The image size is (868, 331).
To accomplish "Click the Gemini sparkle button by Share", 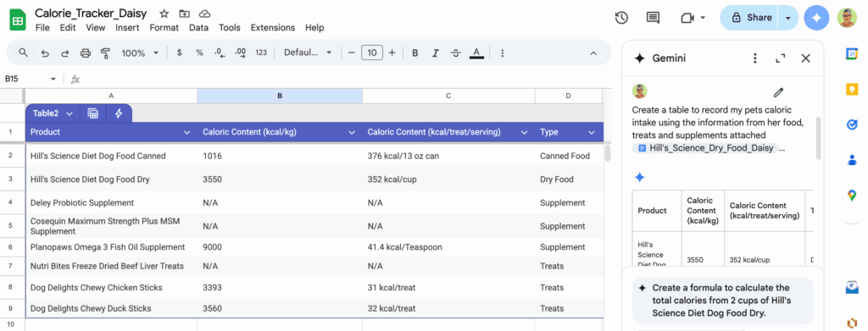I will (816, 18).
